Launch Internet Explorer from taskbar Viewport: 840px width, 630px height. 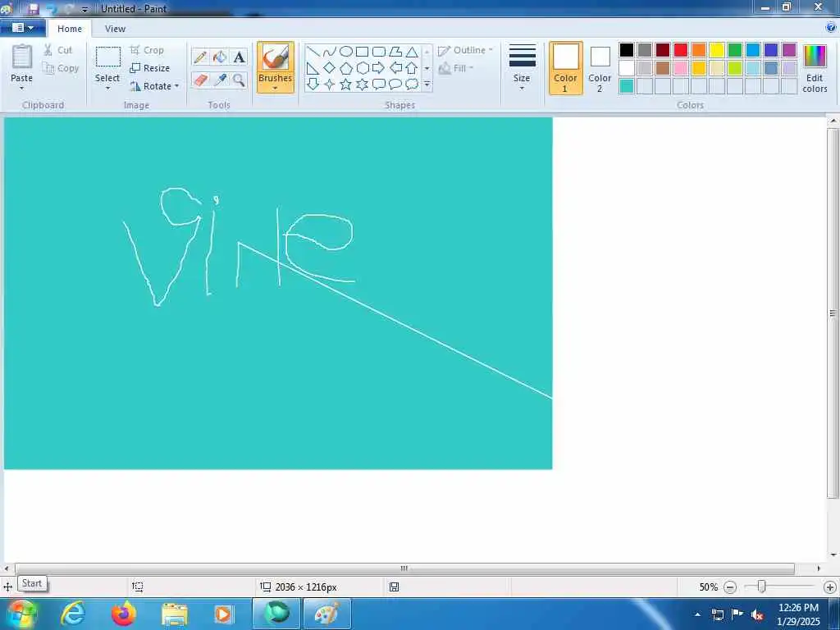coord(73,614)
